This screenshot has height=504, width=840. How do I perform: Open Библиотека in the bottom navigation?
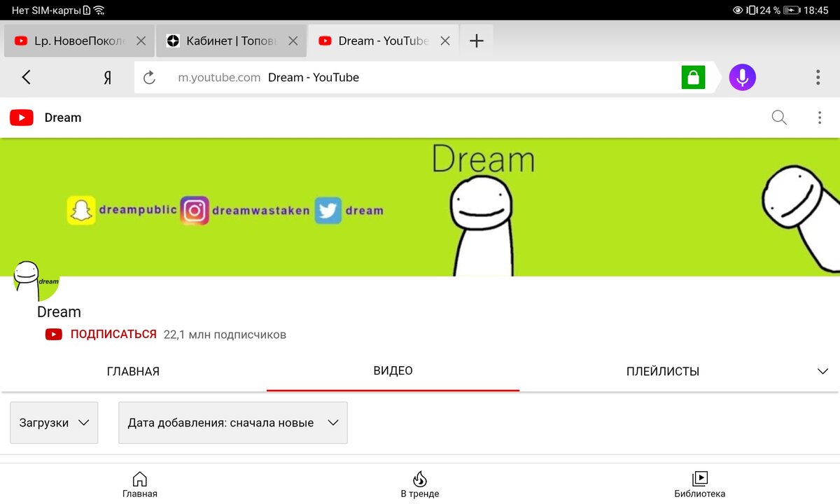pyautogui.click(x=700, y=484)
